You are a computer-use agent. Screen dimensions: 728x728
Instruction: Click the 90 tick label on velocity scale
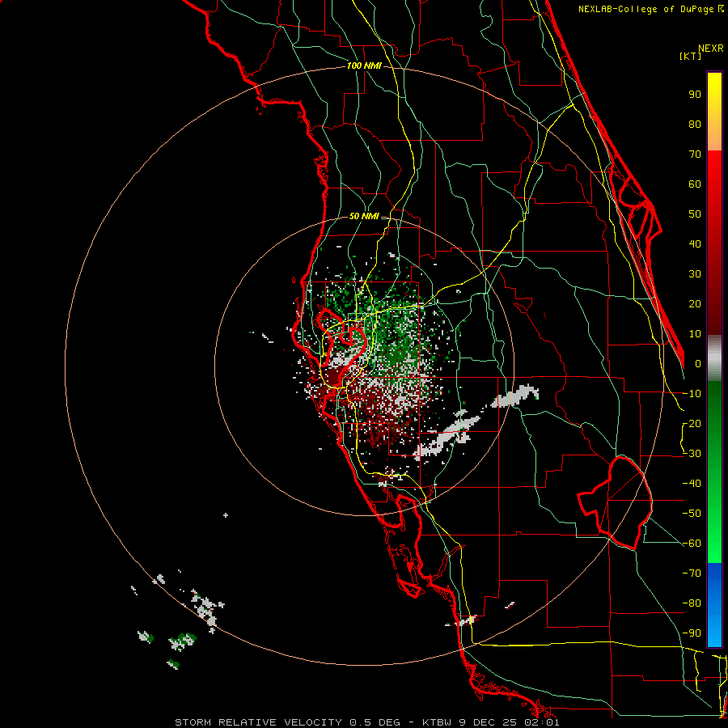pyautogui.click(x=695, y=95)
